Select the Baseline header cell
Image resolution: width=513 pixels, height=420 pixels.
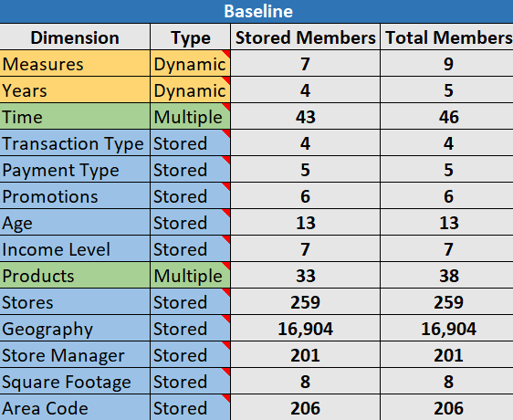tap(256, 11)
